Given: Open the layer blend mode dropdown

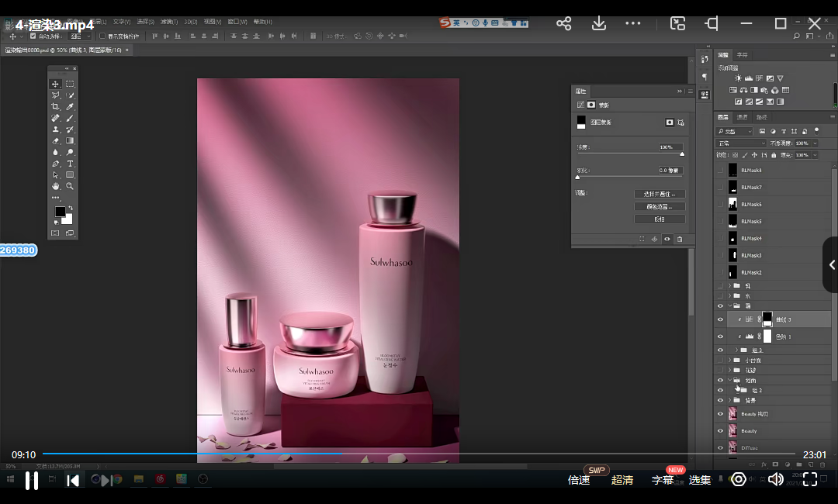Looking at the screenshot, I should point(741,143).
